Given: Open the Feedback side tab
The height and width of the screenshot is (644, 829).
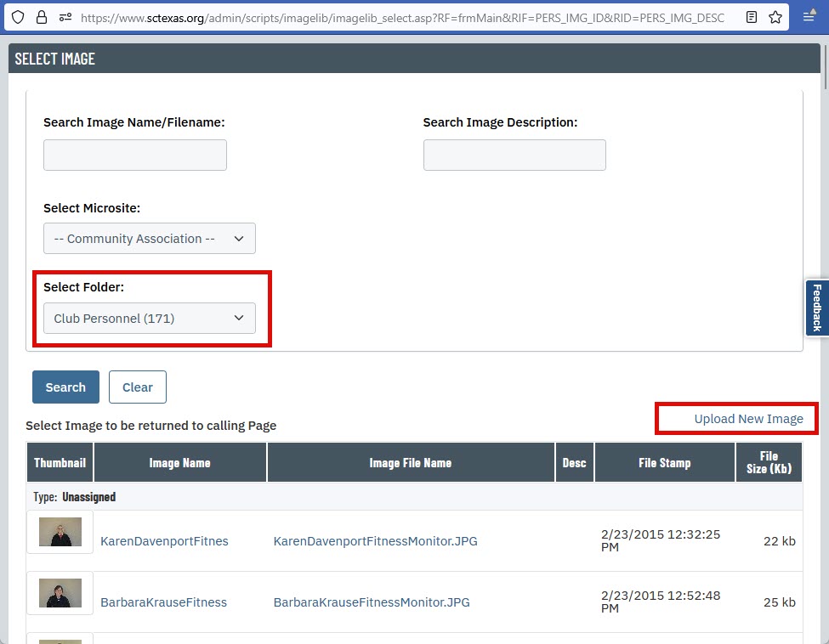Looking at the screenshot, I should pyautogui.click(x=816, y=308).
